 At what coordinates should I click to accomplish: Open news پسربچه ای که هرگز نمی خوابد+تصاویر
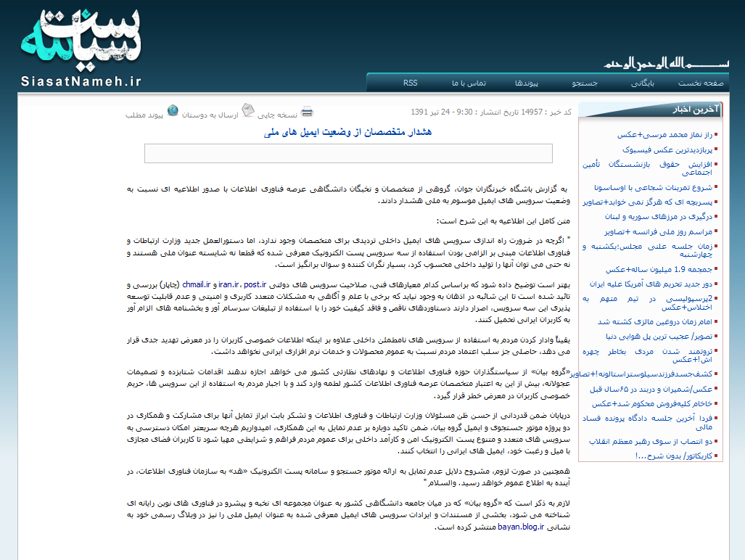648,202
